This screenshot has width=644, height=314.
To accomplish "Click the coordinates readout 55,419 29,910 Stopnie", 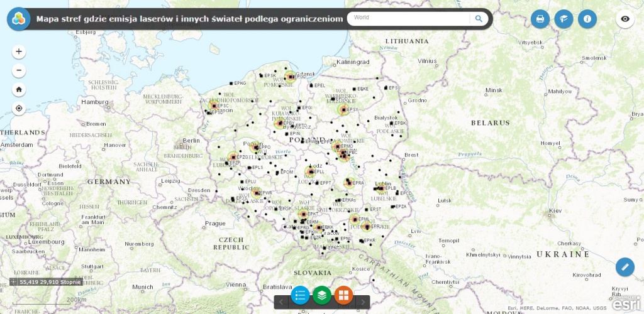I will click(x=49, y=281).
